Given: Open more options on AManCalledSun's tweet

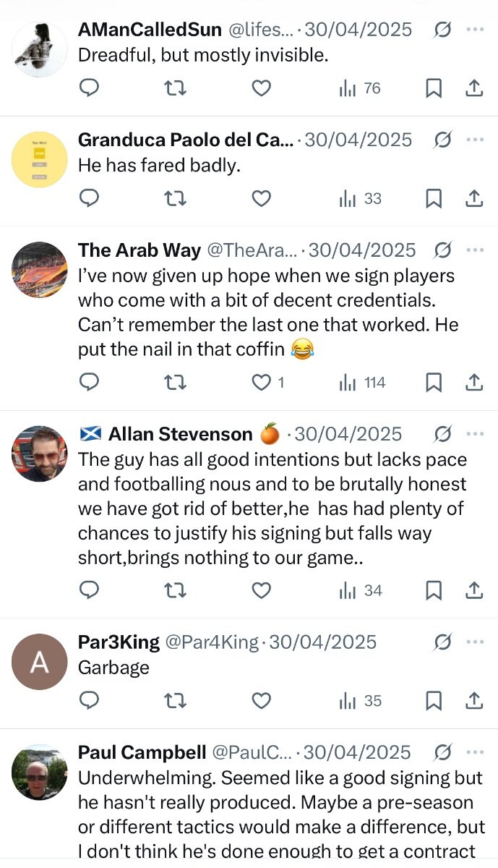Looking at the screenshot, I should coord(475,30).
